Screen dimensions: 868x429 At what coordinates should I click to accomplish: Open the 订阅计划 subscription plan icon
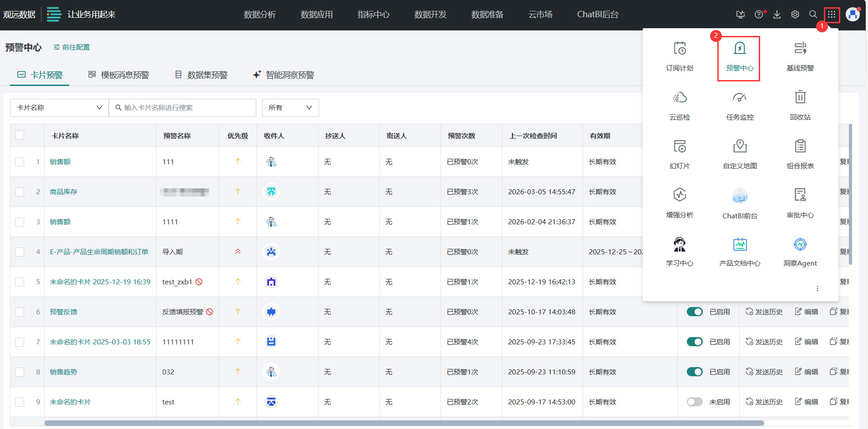click(679, 49)
